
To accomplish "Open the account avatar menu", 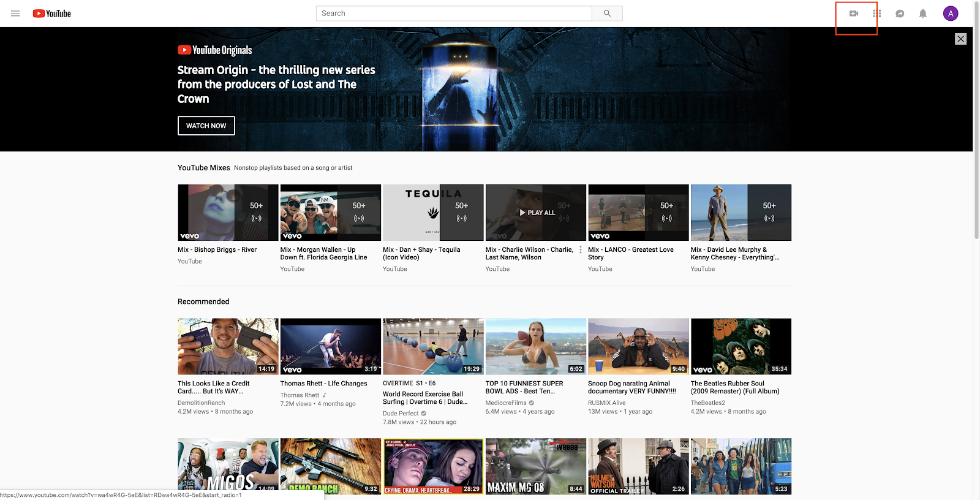I will (x=951, y=13).
